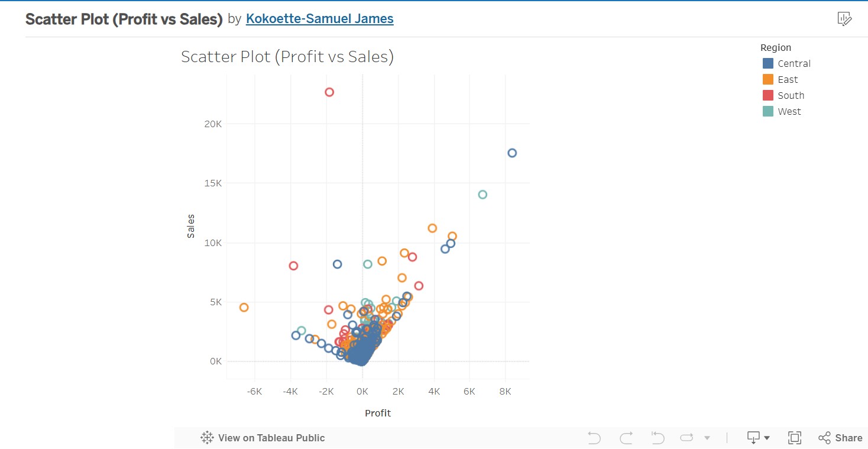This screenshot has width=868, height=449.
Task: Open View on Tableau Public
Action: click(271, 438)
